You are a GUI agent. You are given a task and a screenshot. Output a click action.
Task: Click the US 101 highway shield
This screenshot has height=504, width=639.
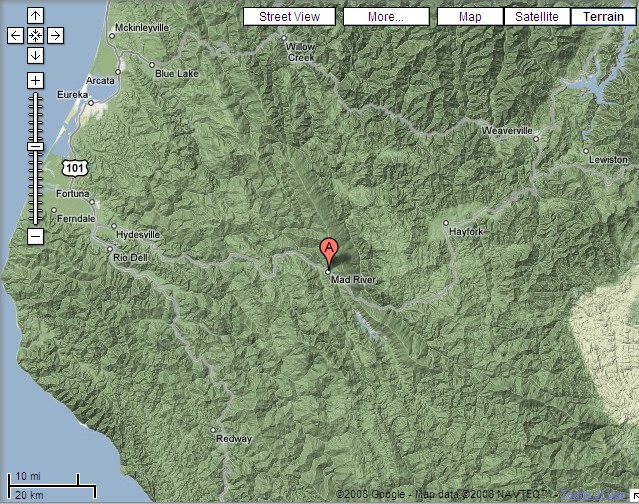75,167
